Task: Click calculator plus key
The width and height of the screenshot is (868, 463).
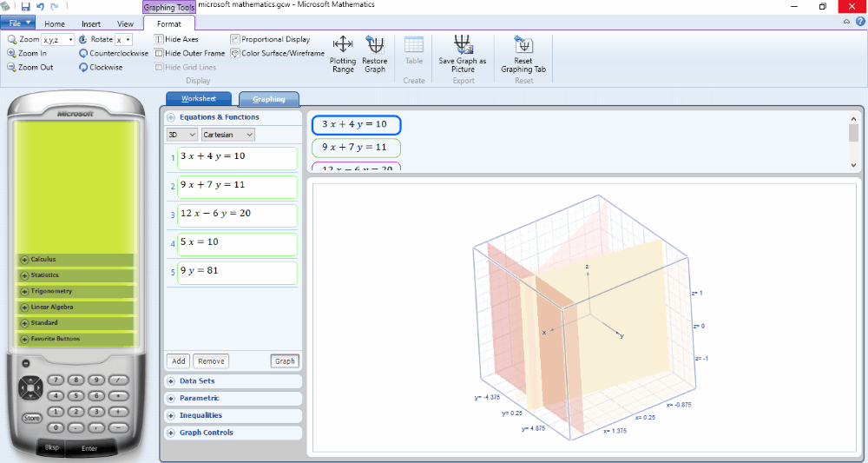Action: pos(118,412)
